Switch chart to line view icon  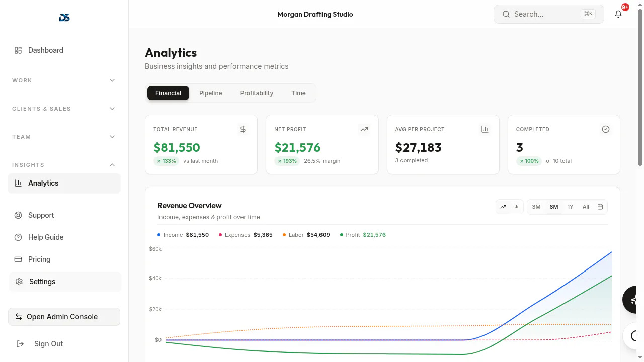click(503, 207)
